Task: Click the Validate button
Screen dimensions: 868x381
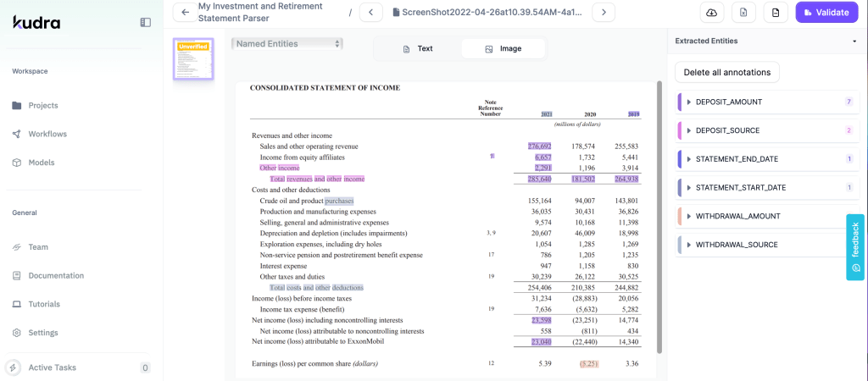Action: click(826, 12)
